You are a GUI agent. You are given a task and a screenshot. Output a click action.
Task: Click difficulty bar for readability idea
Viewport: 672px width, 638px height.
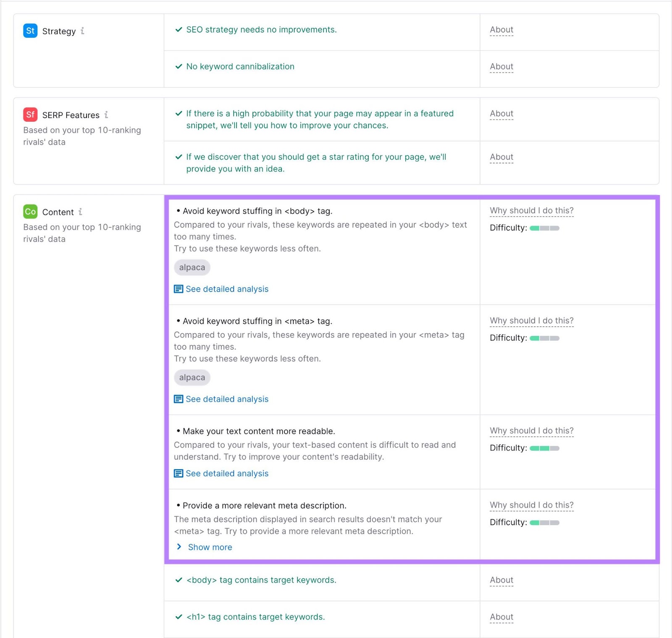click(x=544, y=448)
